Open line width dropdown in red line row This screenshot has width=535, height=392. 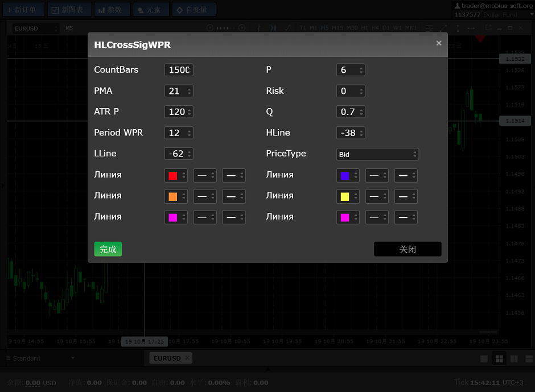(x=234, y=176)
